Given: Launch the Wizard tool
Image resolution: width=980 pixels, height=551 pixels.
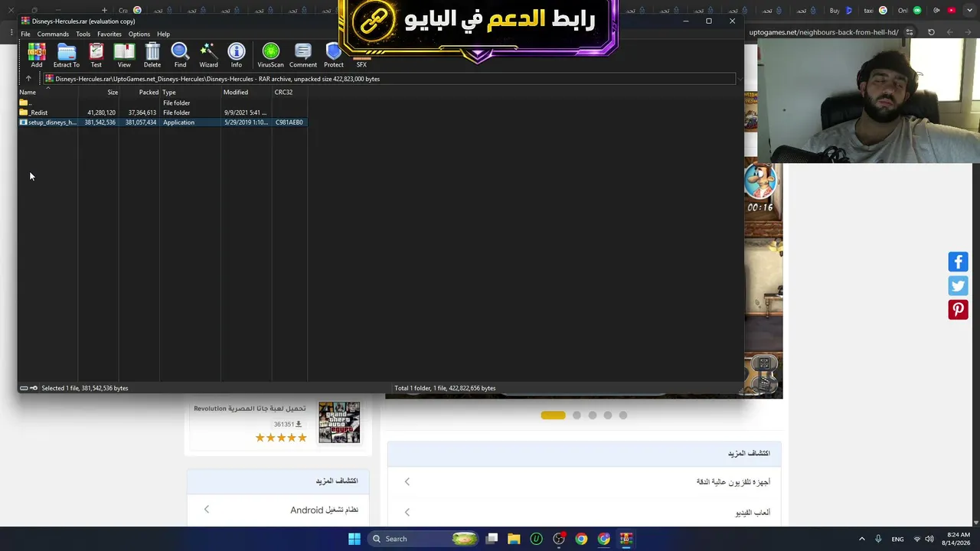Looking at the screenshot, I should point(208,55).
